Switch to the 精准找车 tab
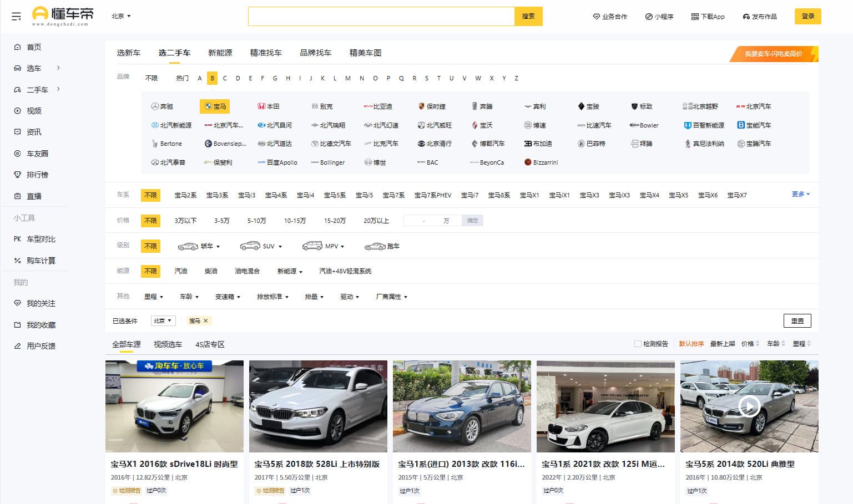853x504 pixels. 266,53
